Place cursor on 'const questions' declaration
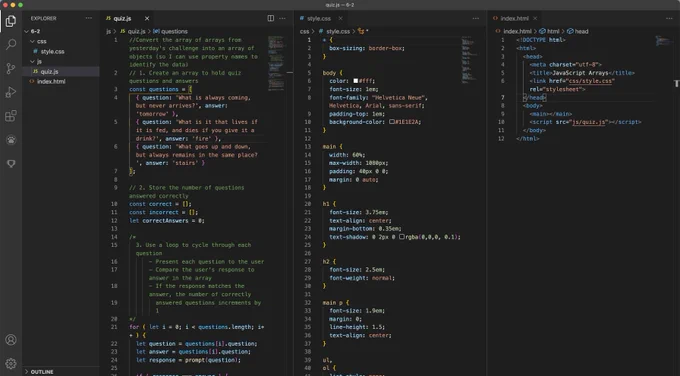 coord(160,89)
